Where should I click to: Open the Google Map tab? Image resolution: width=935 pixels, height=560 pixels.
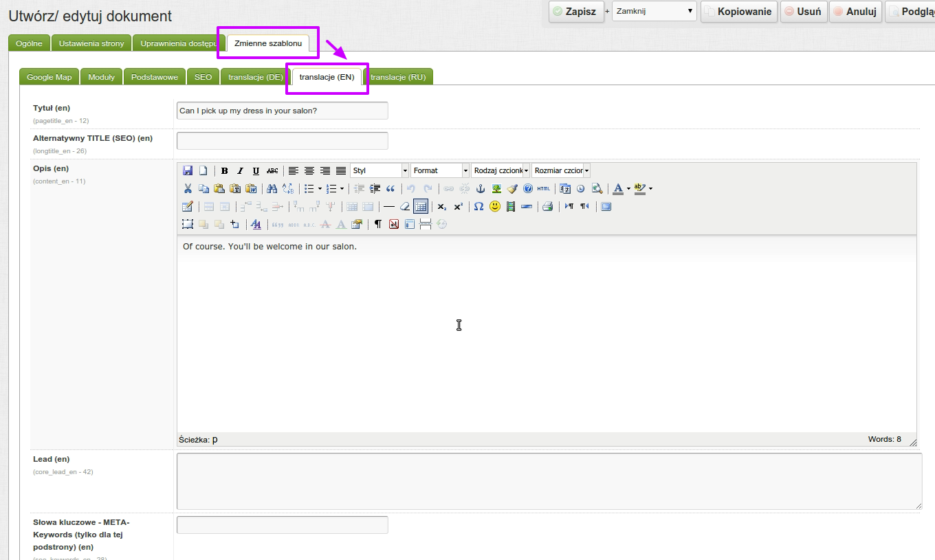[49, 77]
